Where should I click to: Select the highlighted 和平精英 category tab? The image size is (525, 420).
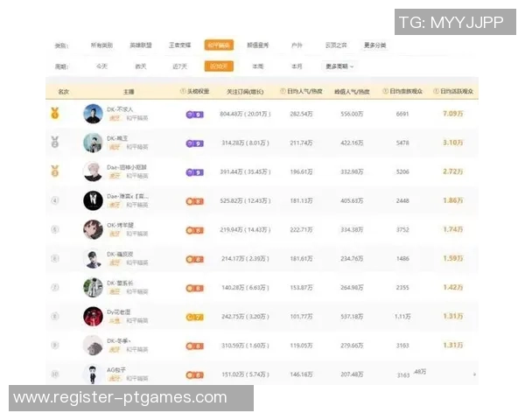(x=219, y=45)
